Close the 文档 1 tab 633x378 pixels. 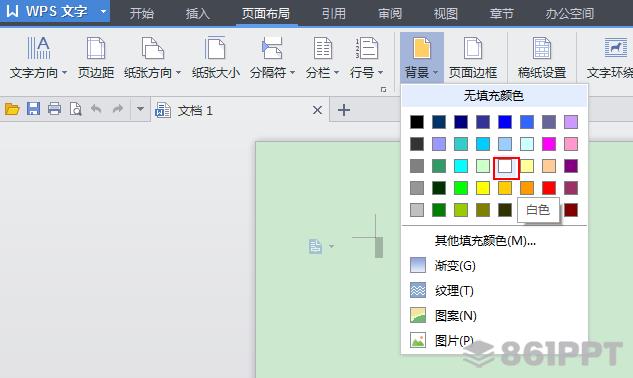point(317,110)
